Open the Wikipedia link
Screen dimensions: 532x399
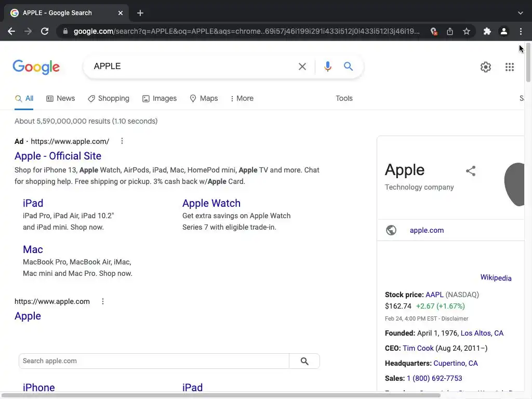[x=496, y=277]
